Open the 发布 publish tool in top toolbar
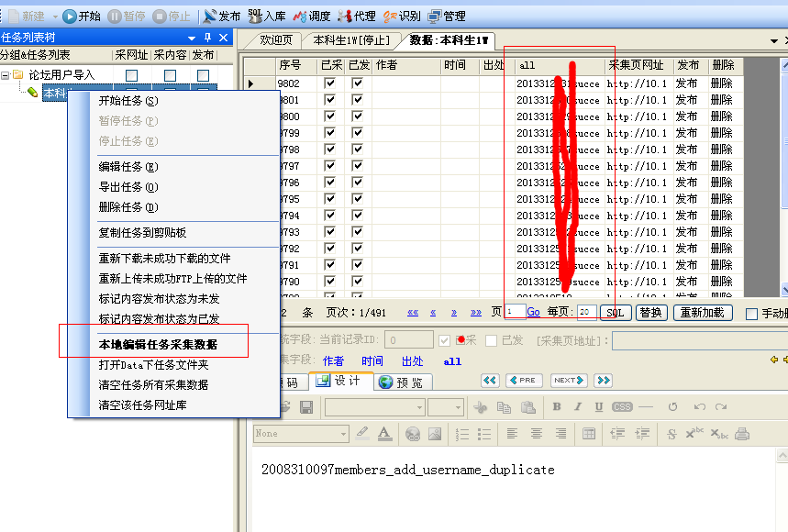 (x=222, y=17)
